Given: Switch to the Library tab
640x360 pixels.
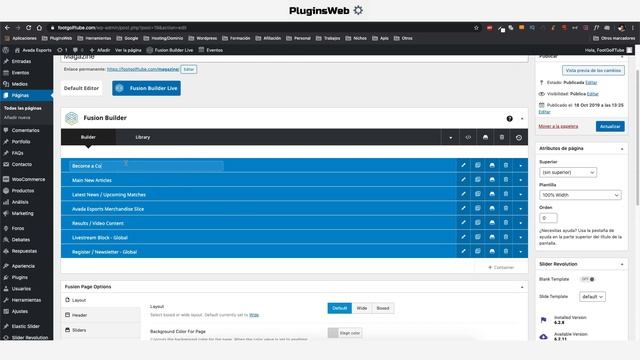Looking at the screenshot, I should pyautogui.click(x=143, y=137).
